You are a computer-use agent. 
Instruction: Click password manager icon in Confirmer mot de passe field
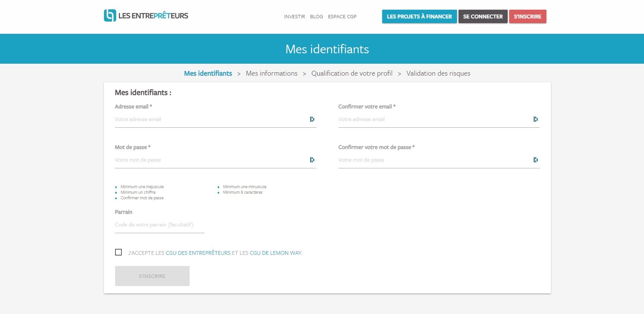[x=536, y=160]
